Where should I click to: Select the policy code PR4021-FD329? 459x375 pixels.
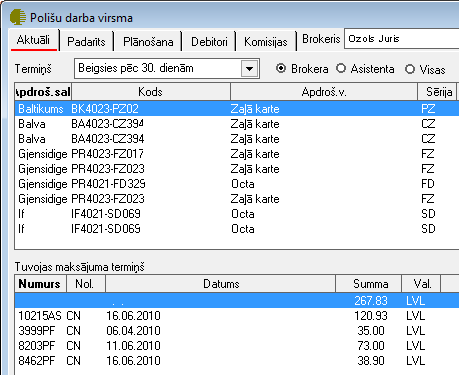[x=108, y=184]
